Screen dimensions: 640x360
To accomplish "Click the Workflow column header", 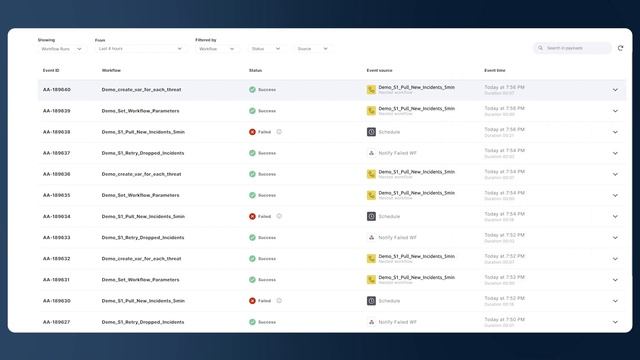I will tap(111, 70).
